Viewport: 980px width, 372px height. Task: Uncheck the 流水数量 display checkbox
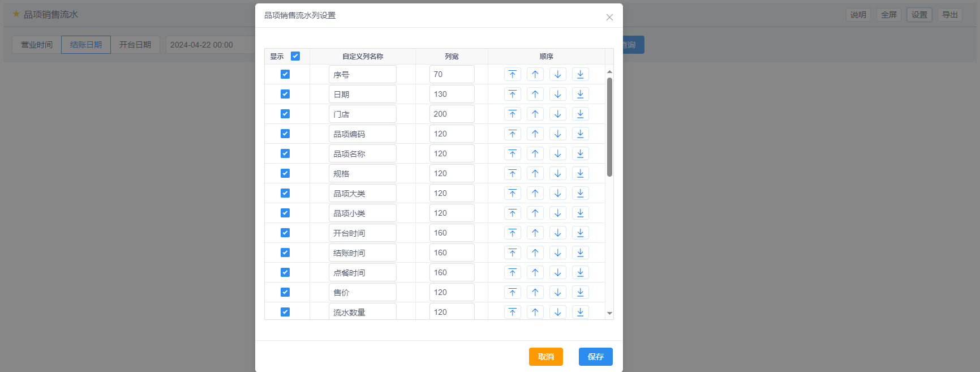[x=285, y=312]
